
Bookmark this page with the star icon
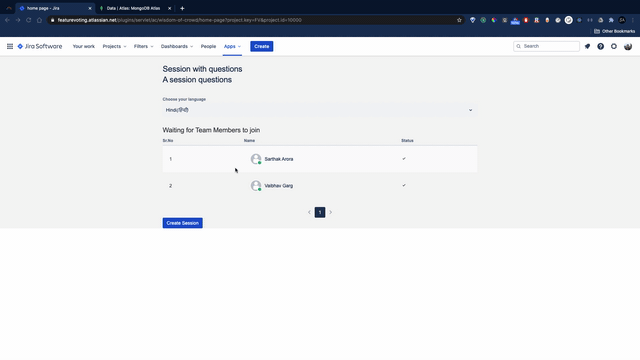[x=459, y=20]
